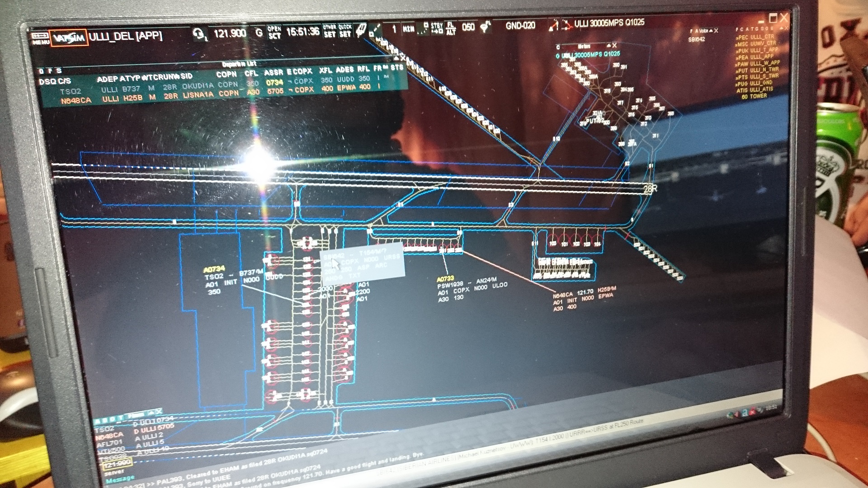Close the Departure List window
Image resolution: width=868 pixels, height=488 pixels.
403,58
